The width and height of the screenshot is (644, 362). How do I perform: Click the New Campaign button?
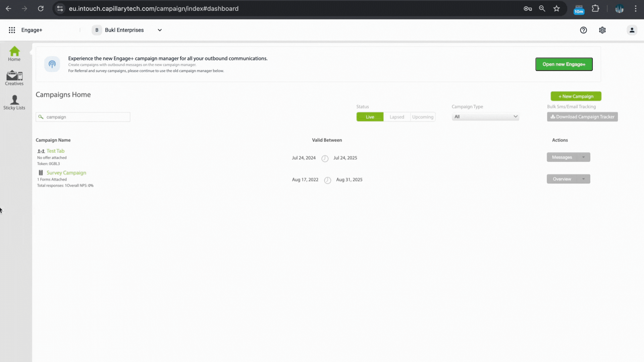click(x=576, y=97)
